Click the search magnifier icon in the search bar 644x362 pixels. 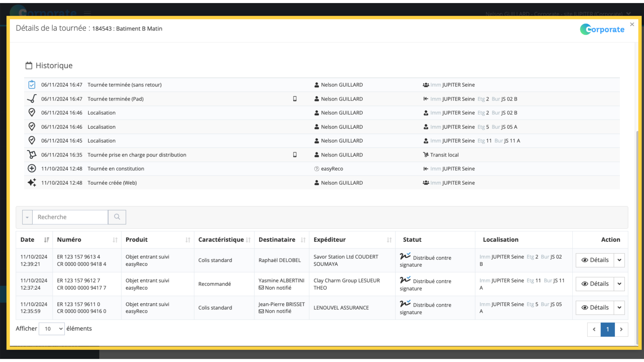point(117,217)
